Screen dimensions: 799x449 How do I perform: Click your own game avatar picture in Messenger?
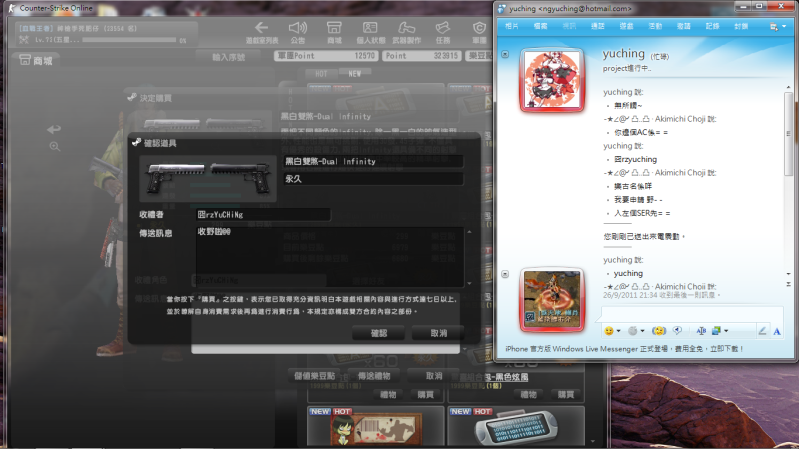tap(552, 300)
